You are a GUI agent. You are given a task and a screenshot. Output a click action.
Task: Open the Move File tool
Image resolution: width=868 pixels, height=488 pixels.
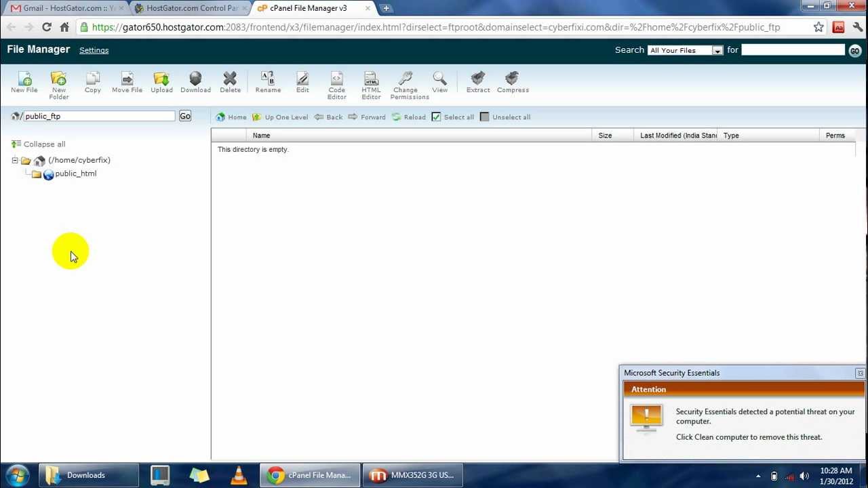127,83
